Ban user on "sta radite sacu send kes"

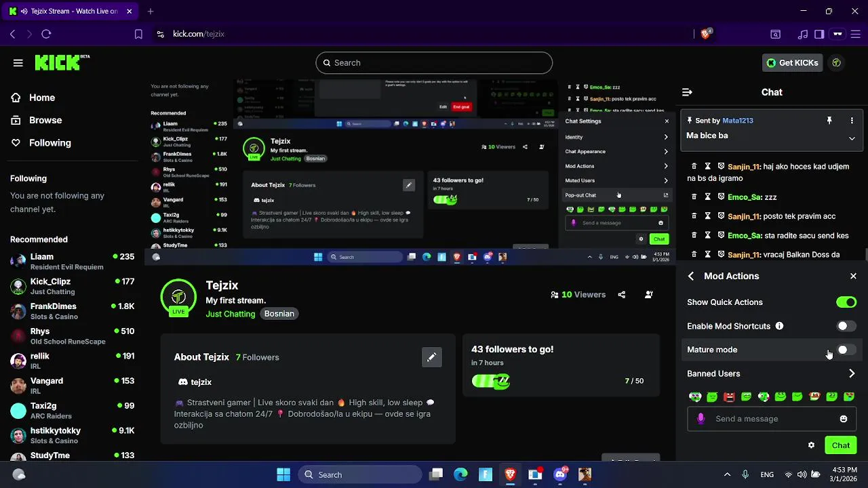(721, 235)
